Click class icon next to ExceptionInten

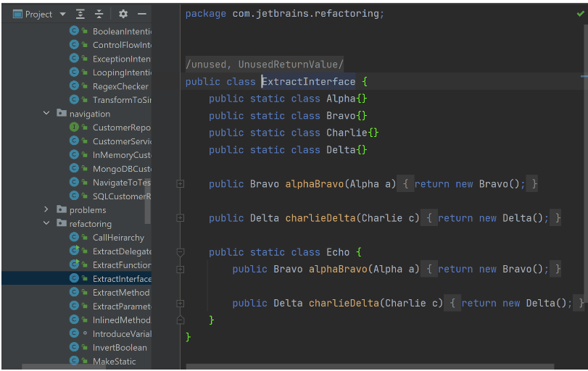(x=74, y=59)
